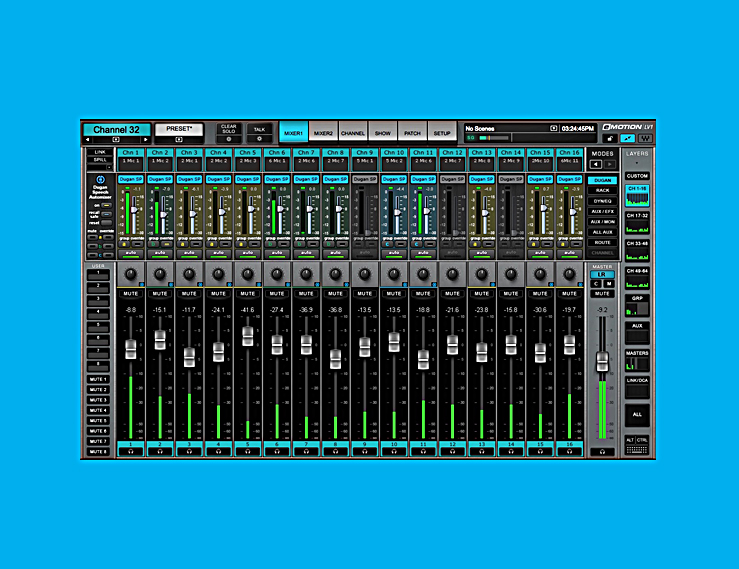
Task: Open Dugan SP plugin slot on Chn 1
Action: click(x=131, y=179)
